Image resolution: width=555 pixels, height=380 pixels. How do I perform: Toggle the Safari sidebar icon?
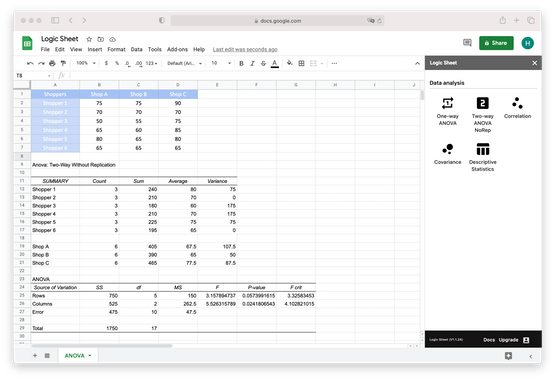pos(55,21)
